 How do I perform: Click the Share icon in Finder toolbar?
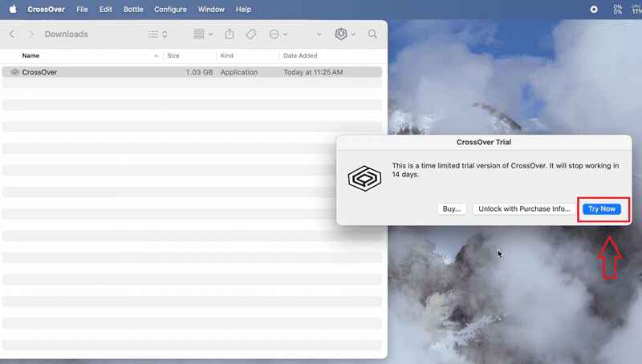click(x=230, y=34)
